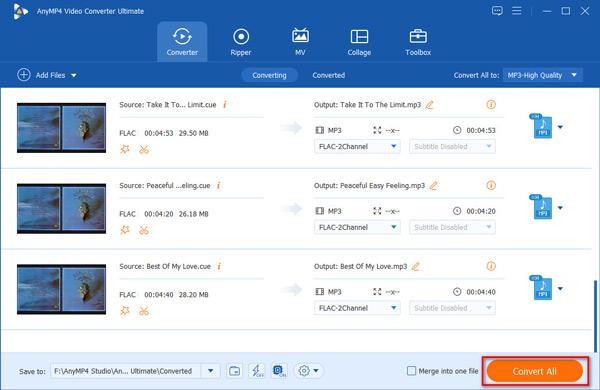
Task: Edit effects for the Peaceful Easy Feeling track
Action: coord(125,230)
